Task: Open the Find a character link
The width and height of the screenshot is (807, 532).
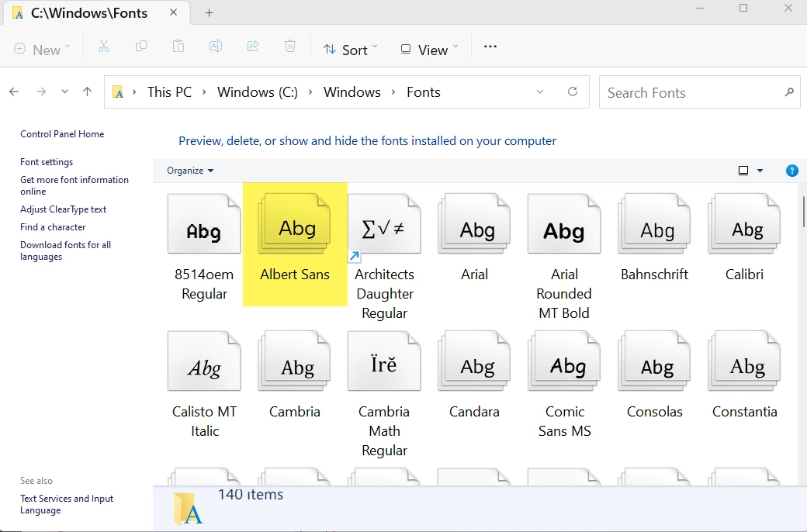Action: tap(53, 227)
